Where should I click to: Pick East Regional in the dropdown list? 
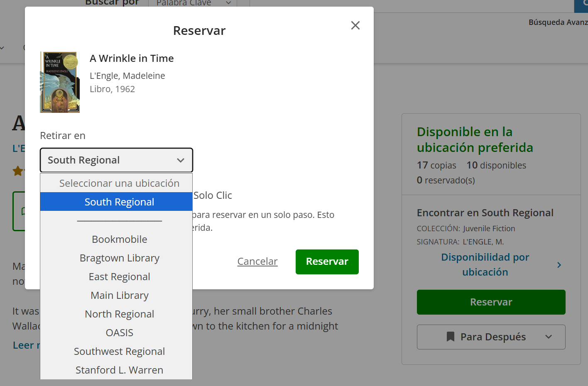click(119, 277)
